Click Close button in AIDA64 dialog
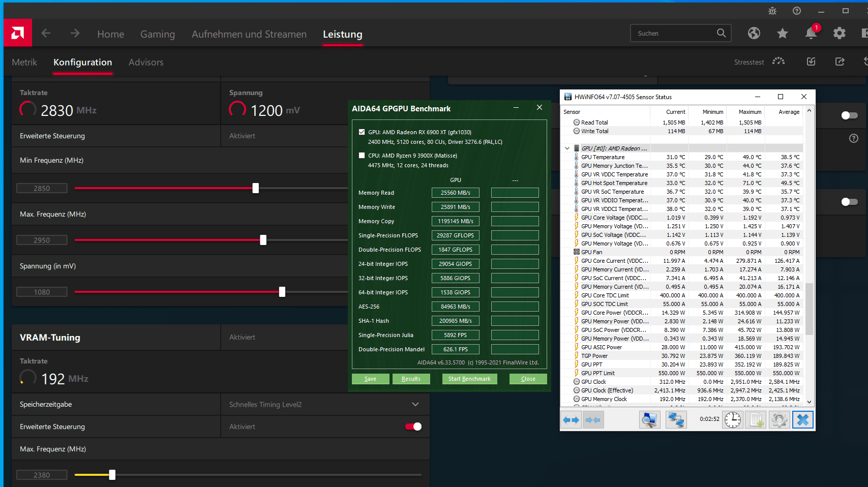 point(528,379)
